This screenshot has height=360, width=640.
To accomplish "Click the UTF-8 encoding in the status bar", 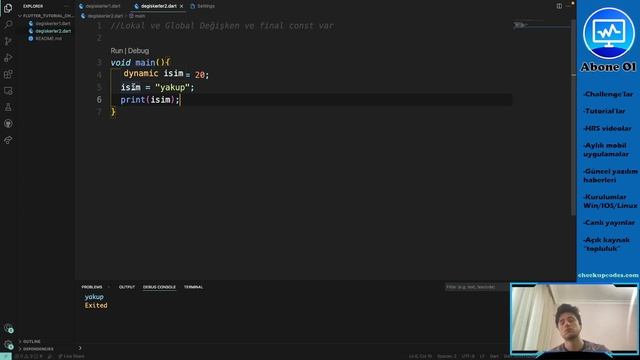I will 468,356.
